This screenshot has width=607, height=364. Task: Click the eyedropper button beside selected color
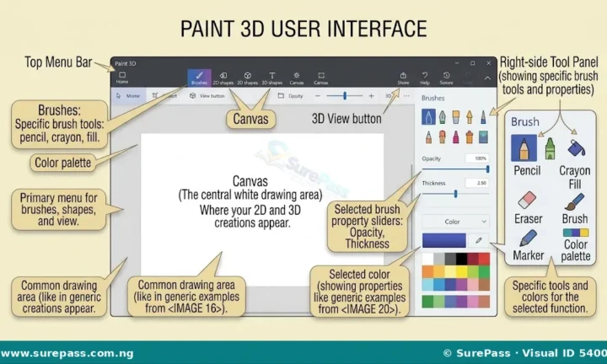click(x=479, y=240)
